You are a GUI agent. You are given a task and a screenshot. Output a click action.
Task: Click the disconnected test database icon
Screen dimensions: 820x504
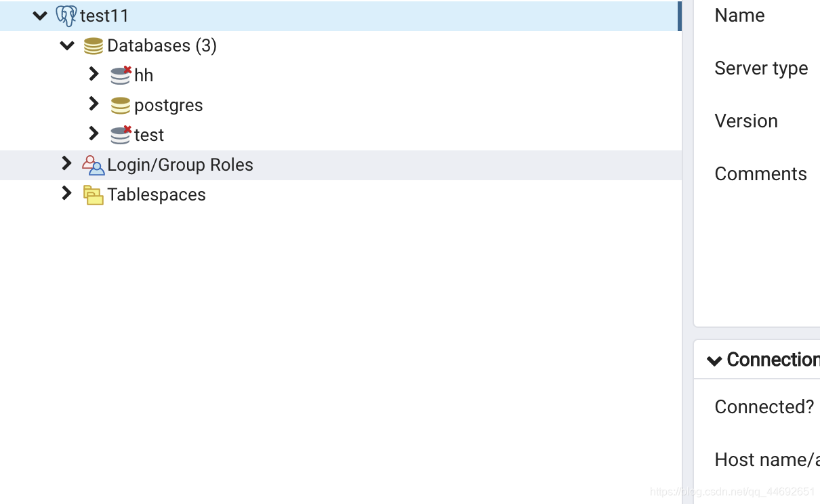(121, 135)
